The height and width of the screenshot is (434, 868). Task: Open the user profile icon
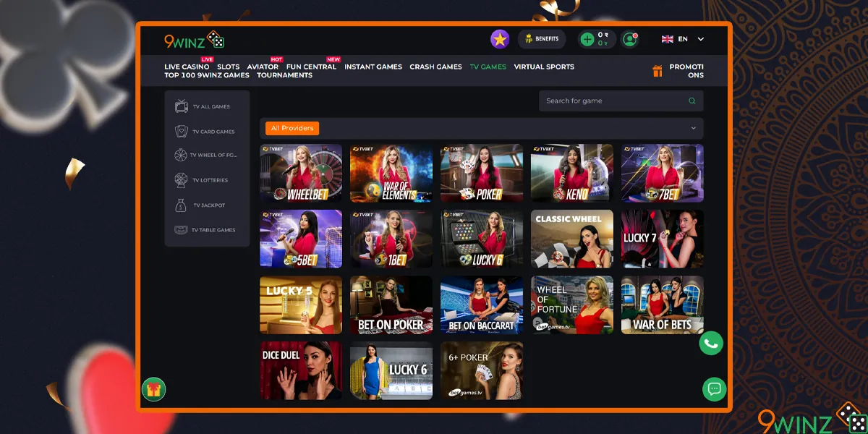pyautogui.click(x=630, y=39)
